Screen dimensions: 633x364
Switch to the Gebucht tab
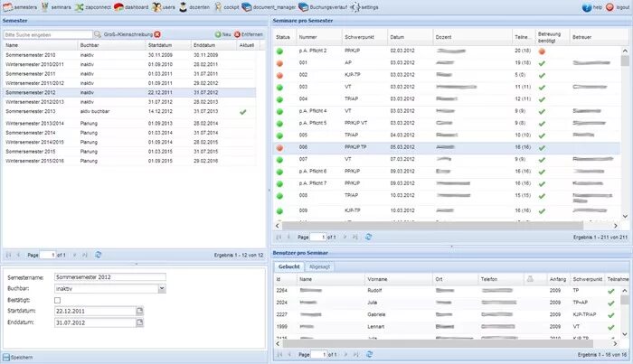289,266
